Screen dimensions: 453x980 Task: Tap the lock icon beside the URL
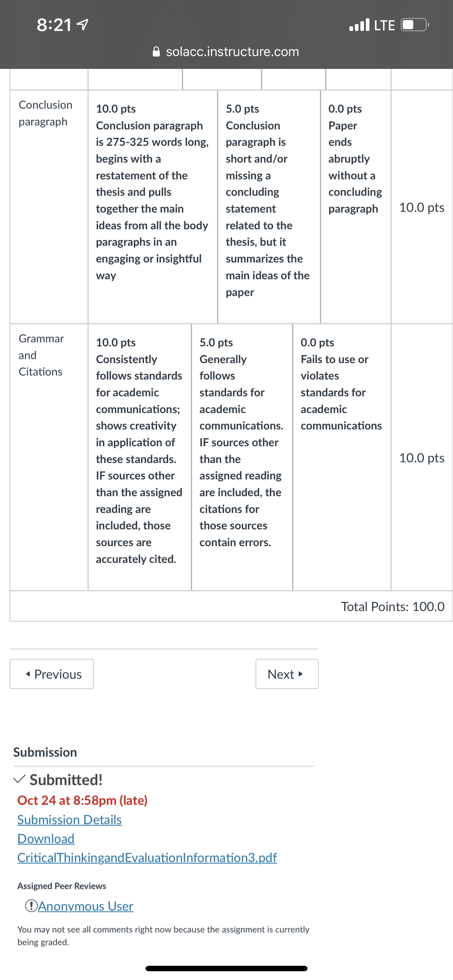tap(156, 51)
